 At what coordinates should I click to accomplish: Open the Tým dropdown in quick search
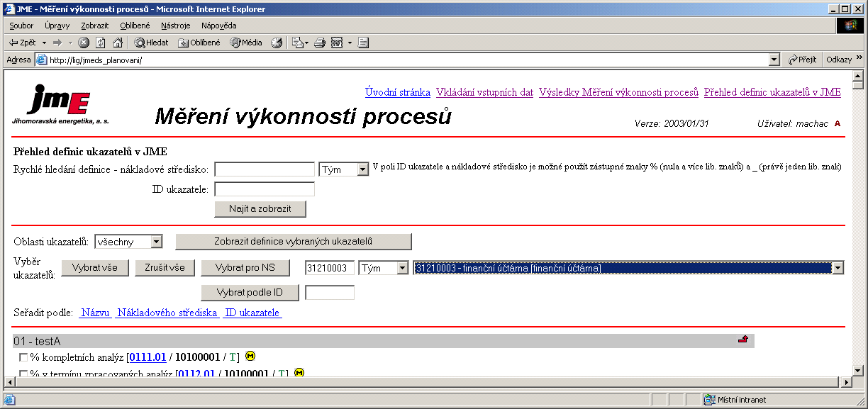[x=344, y=169]
